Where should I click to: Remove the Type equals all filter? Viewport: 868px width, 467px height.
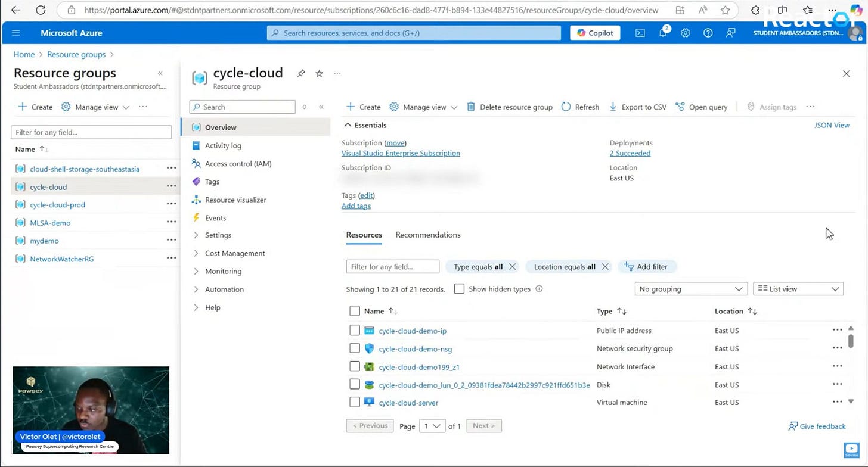(512, 267)
